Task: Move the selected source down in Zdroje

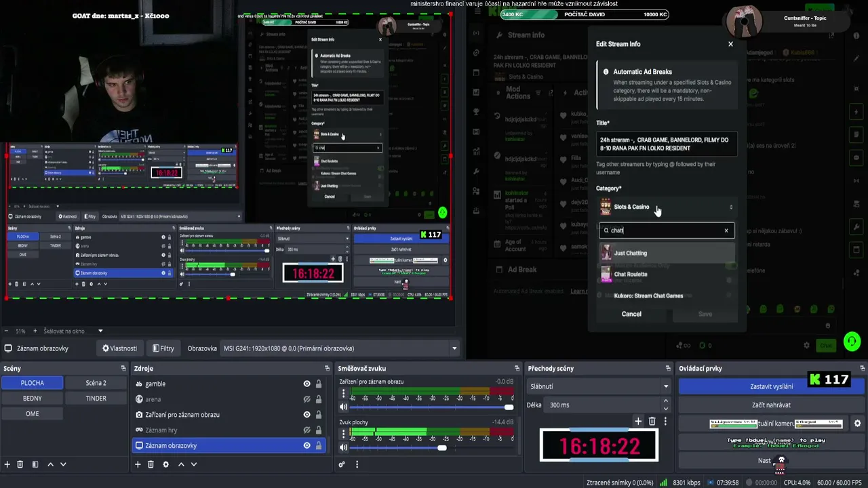Action: coord(194,464)
